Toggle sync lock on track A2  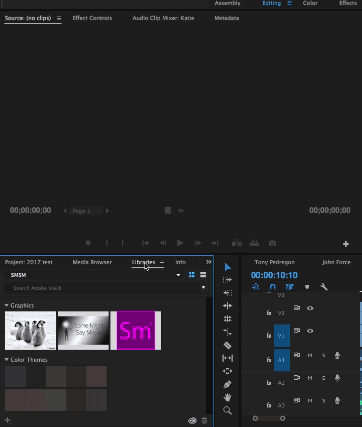297,378
